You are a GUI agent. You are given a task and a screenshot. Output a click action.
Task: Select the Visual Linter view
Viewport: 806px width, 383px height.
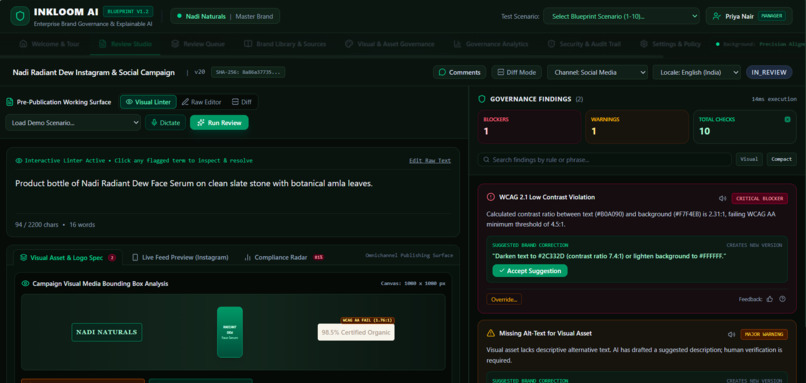point(149,102)
